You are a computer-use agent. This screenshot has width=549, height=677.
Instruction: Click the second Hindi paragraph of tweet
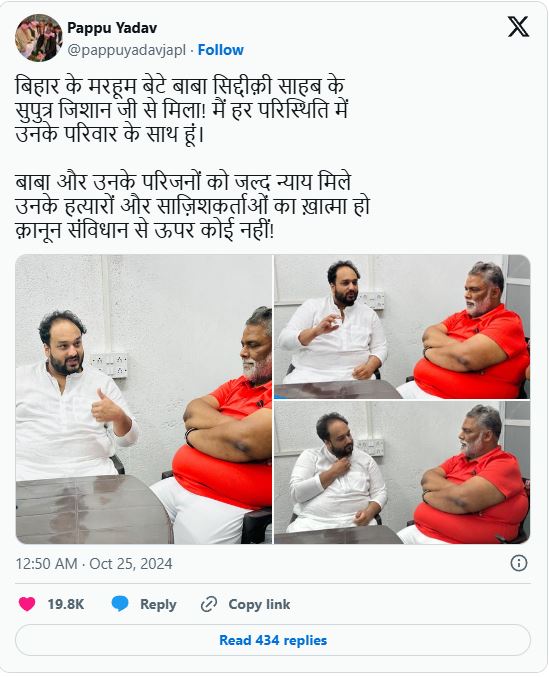click(x=192, y=206)
